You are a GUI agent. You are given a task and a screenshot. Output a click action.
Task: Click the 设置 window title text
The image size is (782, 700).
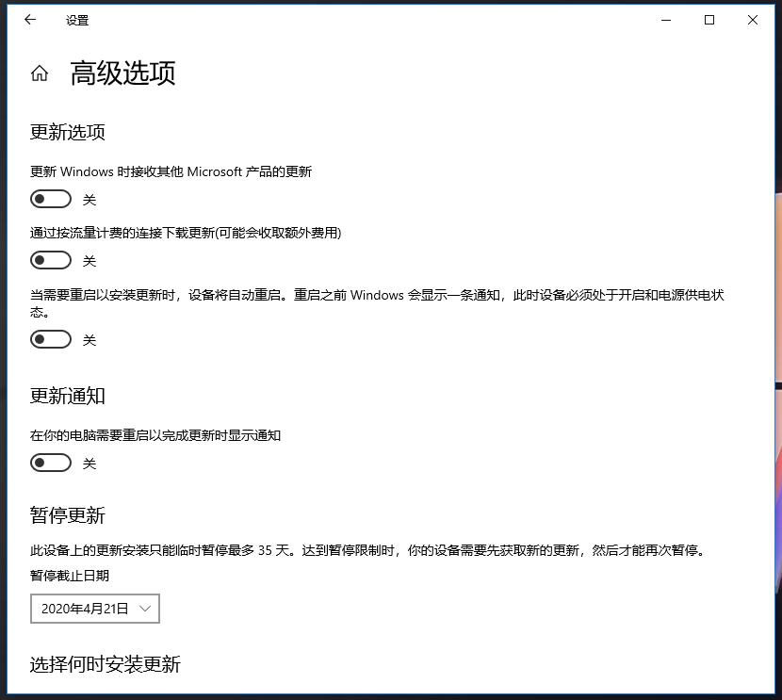click(x=77, y=20)
